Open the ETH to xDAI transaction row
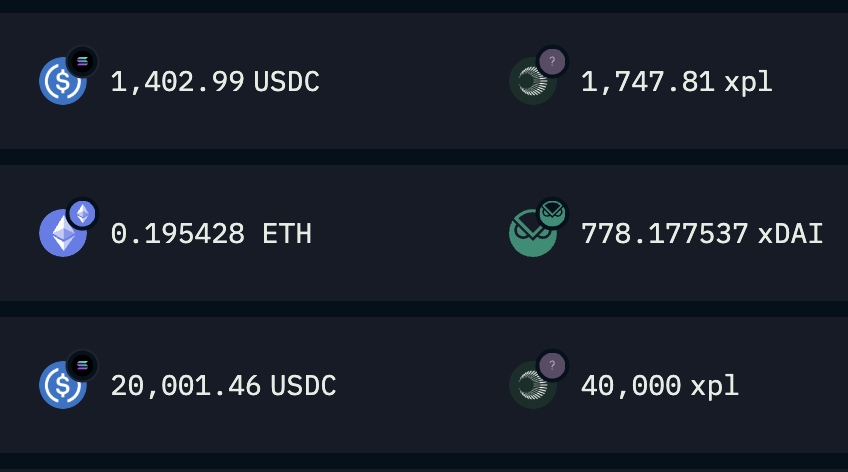Screen dimensions: 848x472 pyautogui.click(x=424, y=233)
